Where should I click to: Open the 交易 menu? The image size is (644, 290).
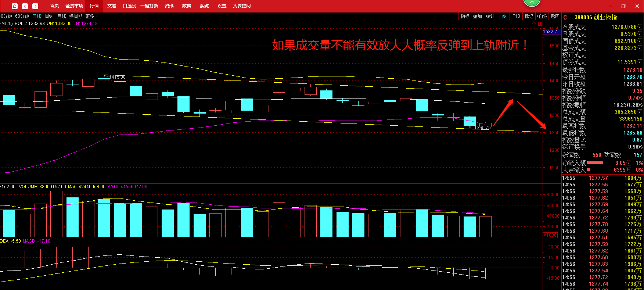(112, 6)
